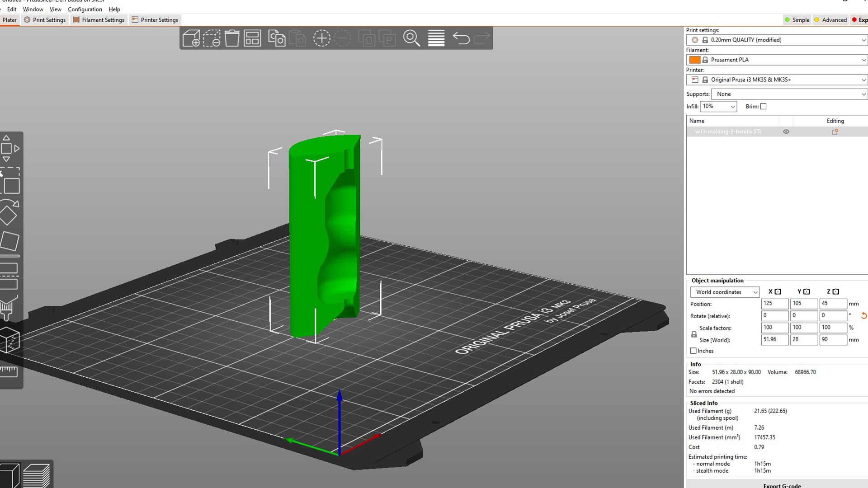Switch to 3D editor view cube icon
The width and height of the screenshot is (868, 488).
coord(10,475)
